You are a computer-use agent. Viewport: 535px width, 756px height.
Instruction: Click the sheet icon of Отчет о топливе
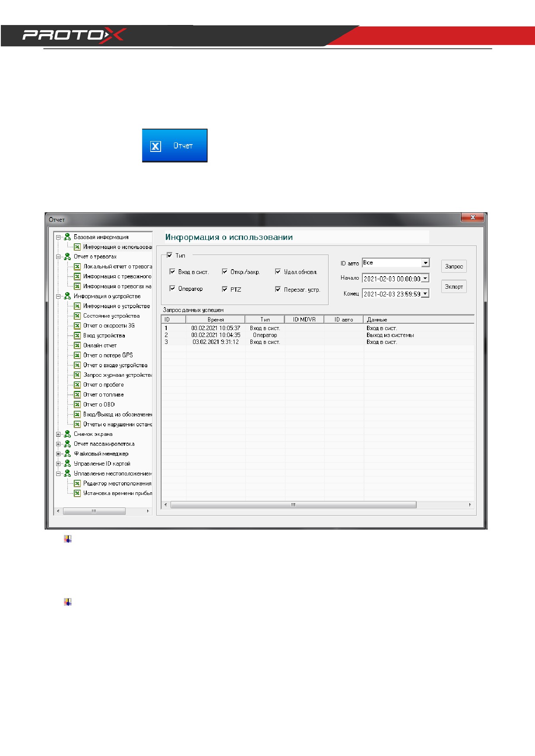coord(77,394)
